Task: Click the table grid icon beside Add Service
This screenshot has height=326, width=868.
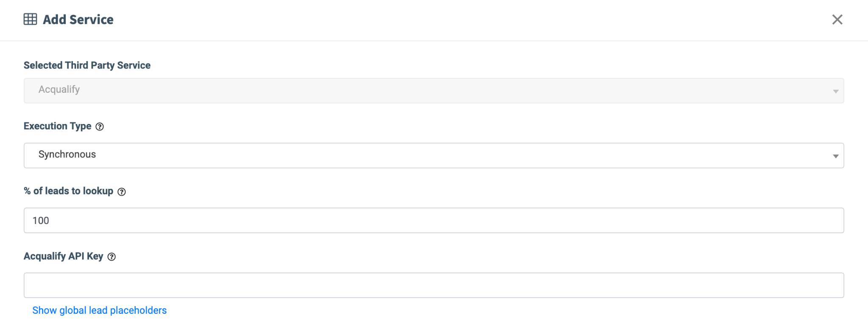Action: click(30, 19)
